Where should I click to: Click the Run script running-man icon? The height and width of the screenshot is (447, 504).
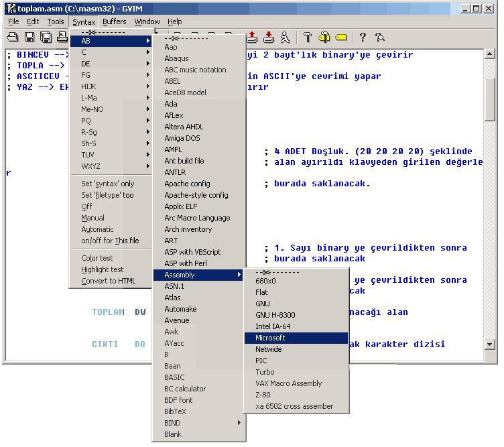[285, 38]
